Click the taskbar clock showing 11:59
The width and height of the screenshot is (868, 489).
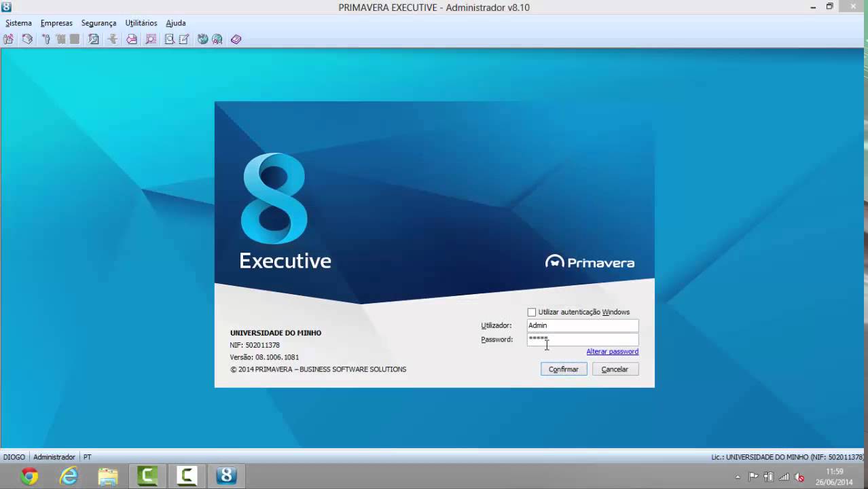[x=835, y=477]
